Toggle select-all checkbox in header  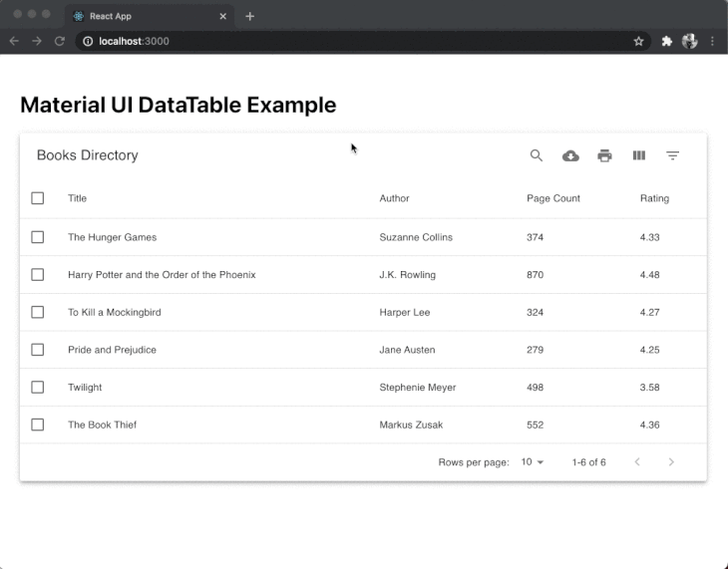[x=38, y=198]
